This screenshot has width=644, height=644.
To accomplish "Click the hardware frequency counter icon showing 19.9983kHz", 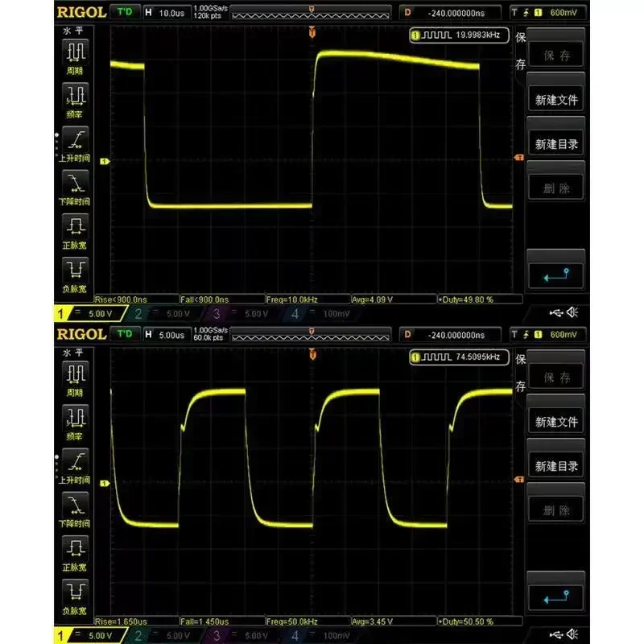I will pyautogui.click(x=456, y=35).
